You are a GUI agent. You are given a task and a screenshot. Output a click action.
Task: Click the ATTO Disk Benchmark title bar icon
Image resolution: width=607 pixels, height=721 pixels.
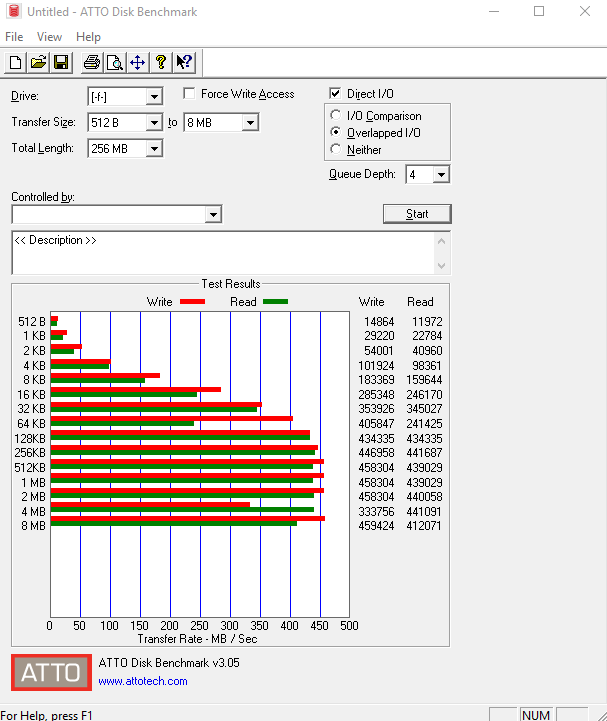click(x=14, y=11)
